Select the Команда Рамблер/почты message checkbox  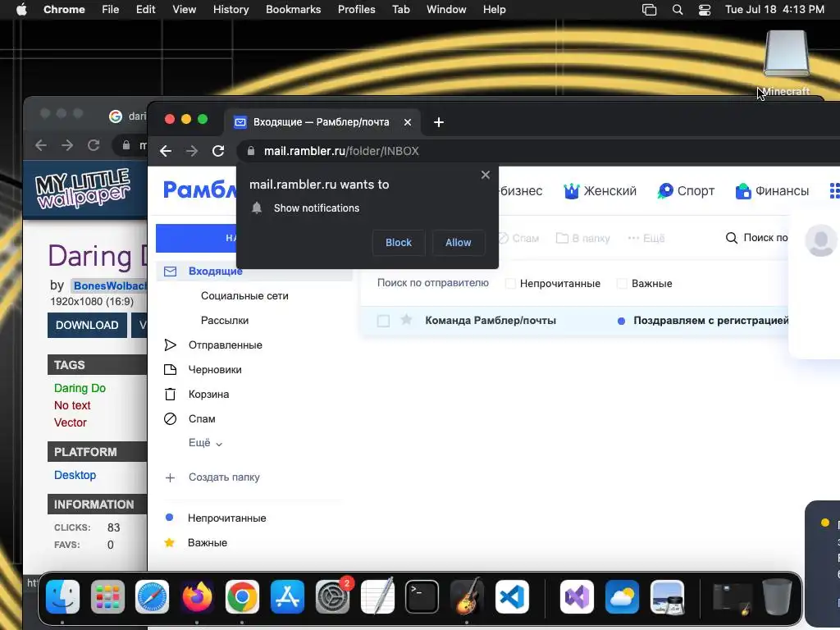383,321
